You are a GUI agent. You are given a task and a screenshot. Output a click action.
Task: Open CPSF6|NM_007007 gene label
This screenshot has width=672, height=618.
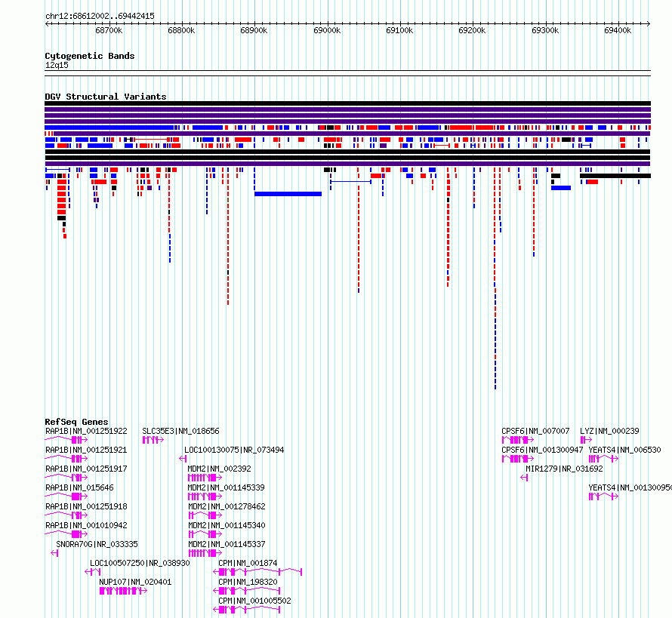coord(536,431)
